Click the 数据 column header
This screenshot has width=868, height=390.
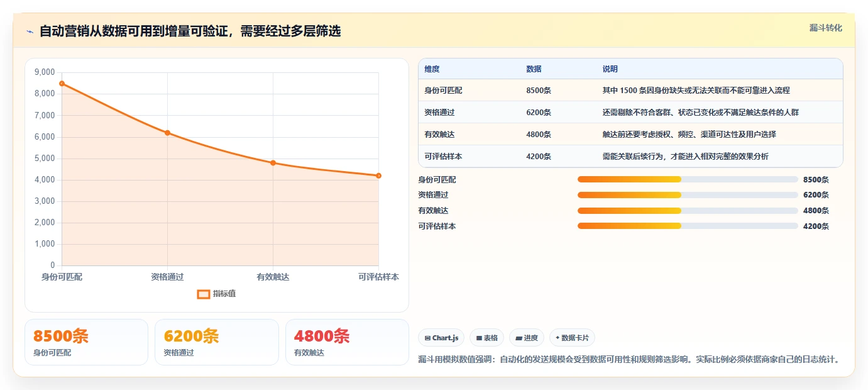(x=534, y=69)
